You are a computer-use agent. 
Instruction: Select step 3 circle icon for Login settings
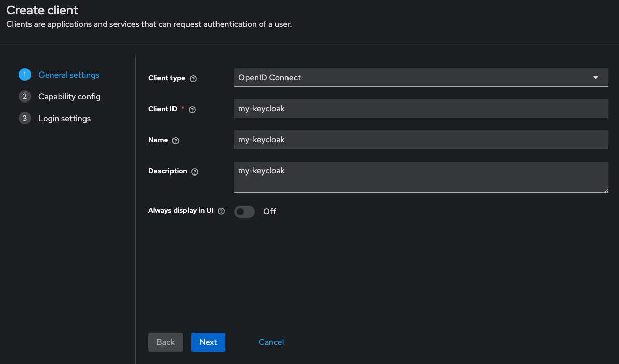point(25,118)
